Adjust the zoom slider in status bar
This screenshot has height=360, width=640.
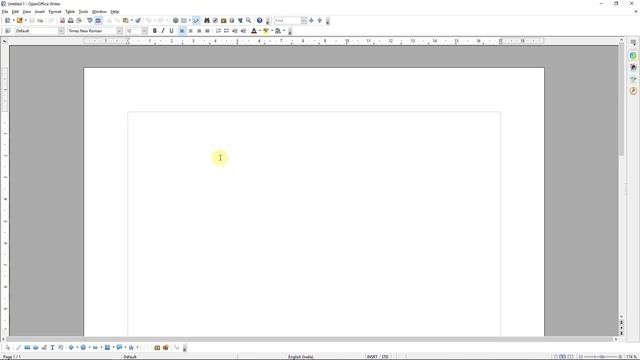click(x=601, y=357)
